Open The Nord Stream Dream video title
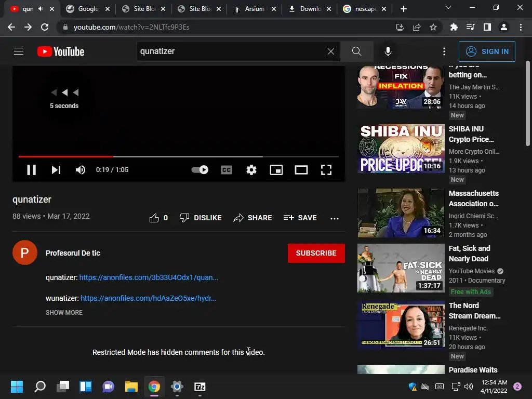The image size is (532, 399). (x=474, y=311)
